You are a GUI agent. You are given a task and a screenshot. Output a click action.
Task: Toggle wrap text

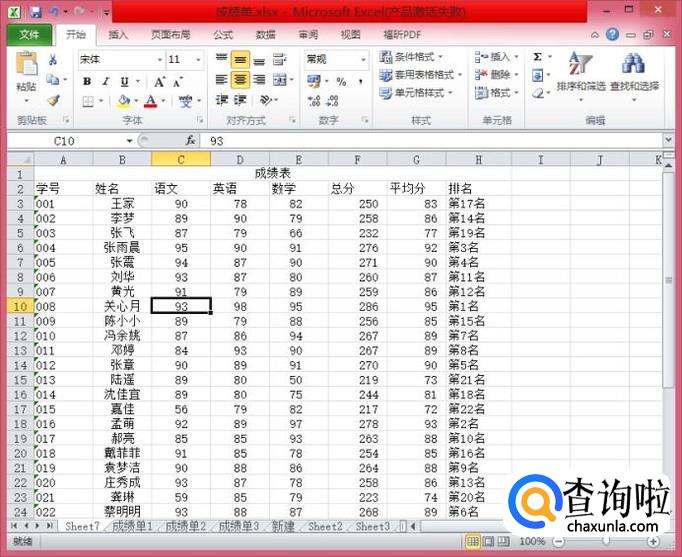pyautogui.click(x=279, y=59)
